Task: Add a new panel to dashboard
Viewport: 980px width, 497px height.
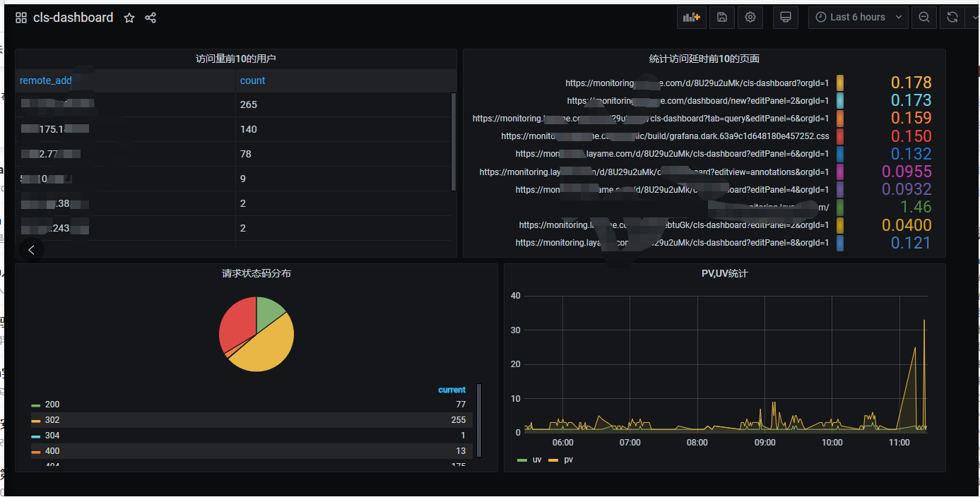Action: point(692,18)
